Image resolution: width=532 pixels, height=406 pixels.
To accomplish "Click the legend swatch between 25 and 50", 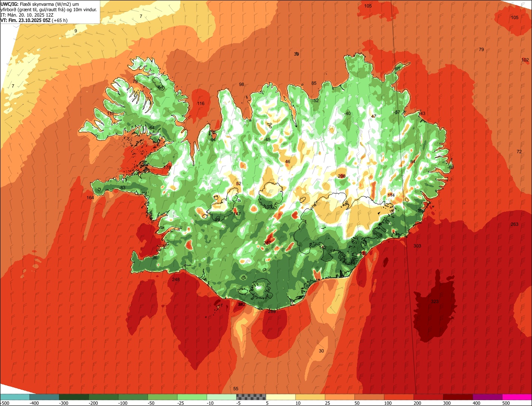I will (x=340, y=397).
